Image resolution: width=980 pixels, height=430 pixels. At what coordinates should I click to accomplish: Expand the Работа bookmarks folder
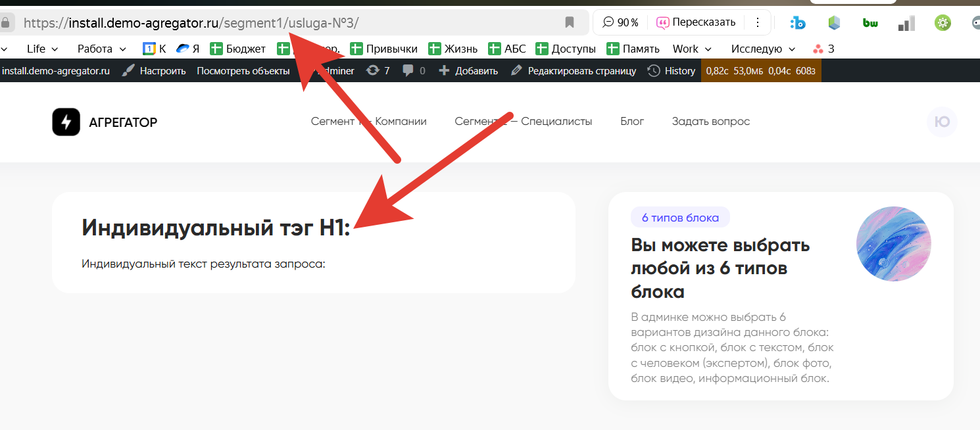(x=101, y=49)
